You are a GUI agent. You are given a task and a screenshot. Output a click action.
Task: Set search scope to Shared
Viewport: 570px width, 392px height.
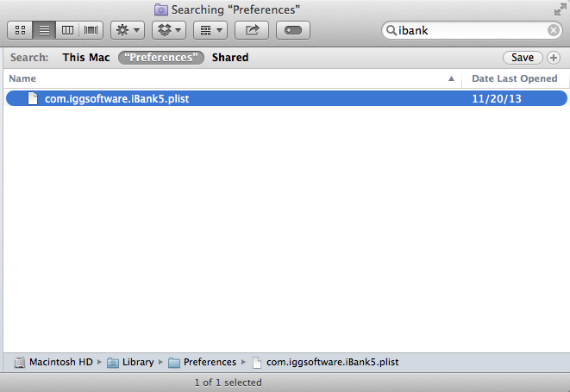pos(230,58)
